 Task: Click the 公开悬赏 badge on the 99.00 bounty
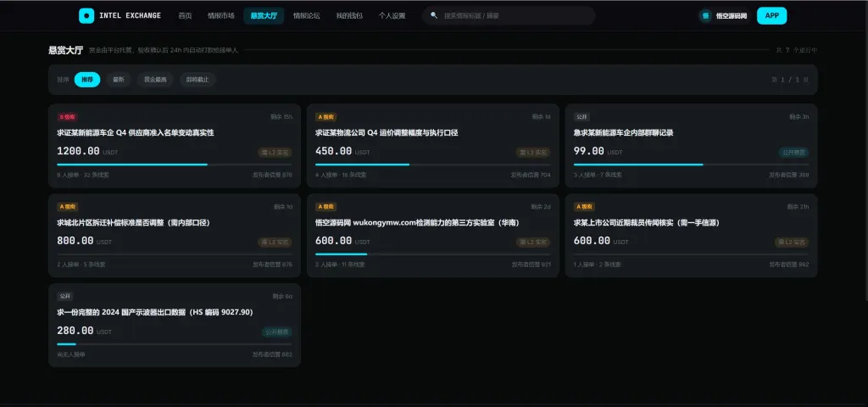click(793, 153)
